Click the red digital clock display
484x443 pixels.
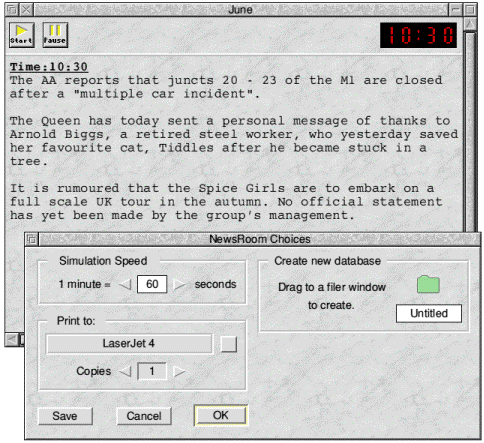pos(419,35)
